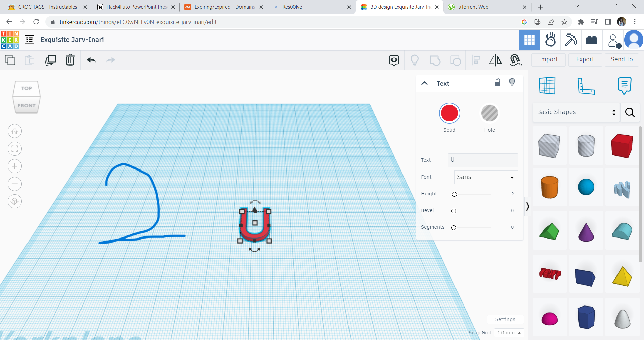Screen dimensions: 644x340
Task: Zoom in with the plus button
Action: tap(15, 166)
